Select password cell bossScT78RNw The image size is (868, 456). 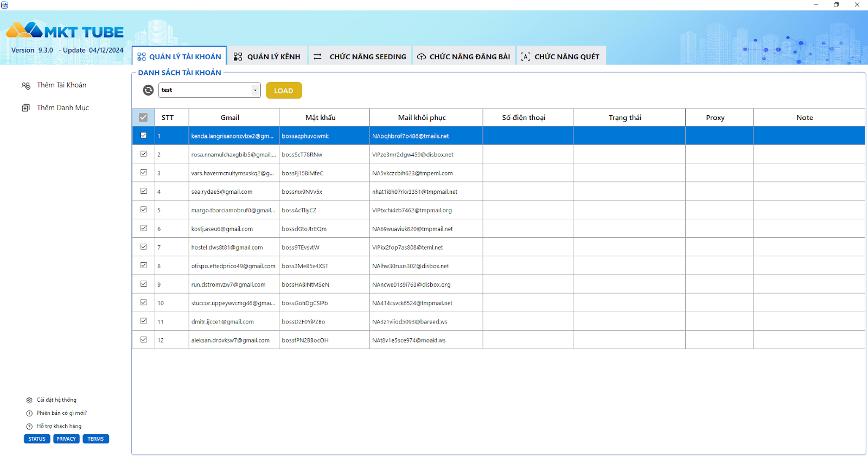click(324, 155)
